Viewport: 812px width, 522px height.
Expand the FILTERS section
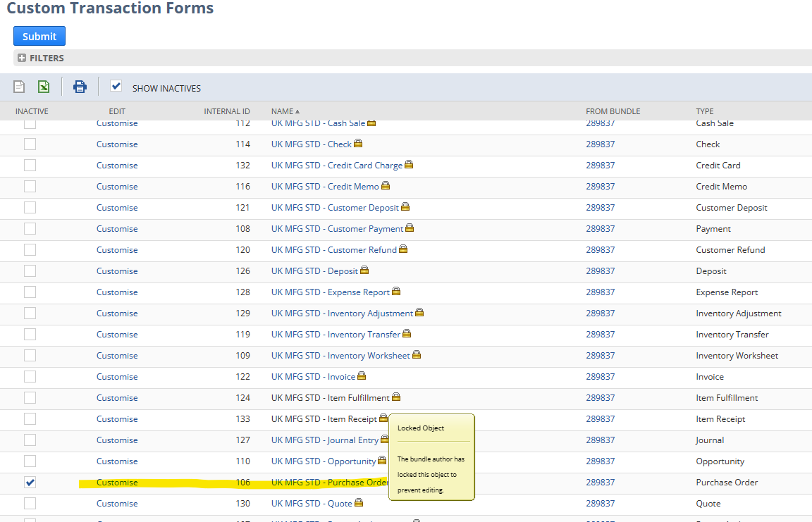22,58
